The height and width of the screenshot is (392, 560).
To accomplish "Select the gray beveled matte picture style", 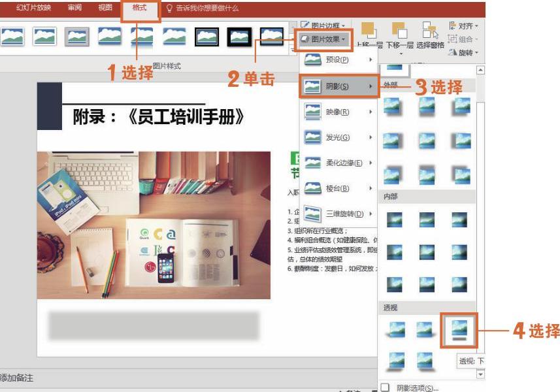I will (x=77, y=37).
